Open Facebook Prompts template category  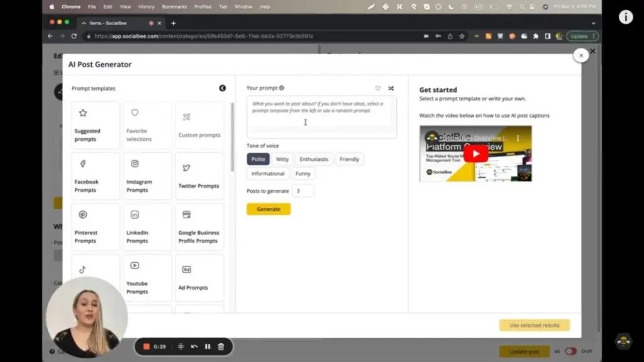click(x=96, y=176)
